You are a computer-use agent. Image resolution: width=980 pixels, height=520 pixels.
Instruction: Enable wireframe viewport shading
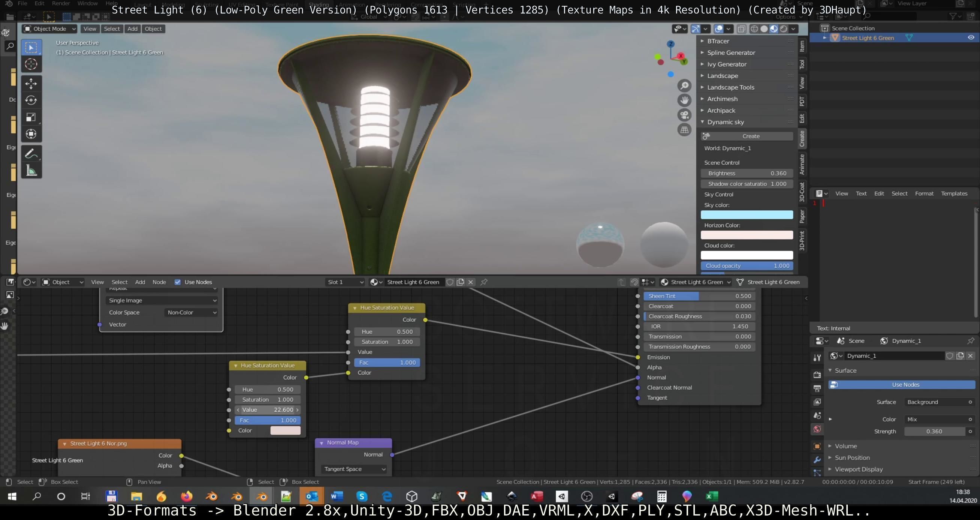pyautogui.click(x=754, y=29)
